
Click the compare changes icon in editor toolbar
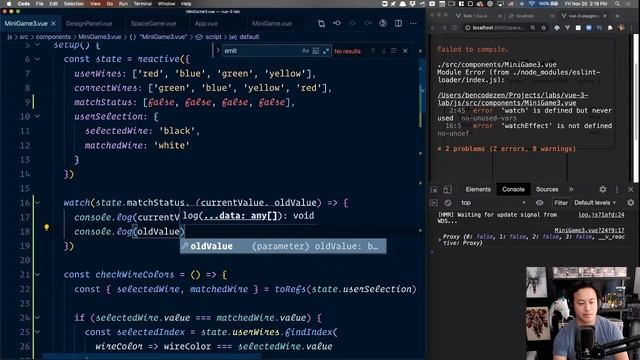(321, 24)
